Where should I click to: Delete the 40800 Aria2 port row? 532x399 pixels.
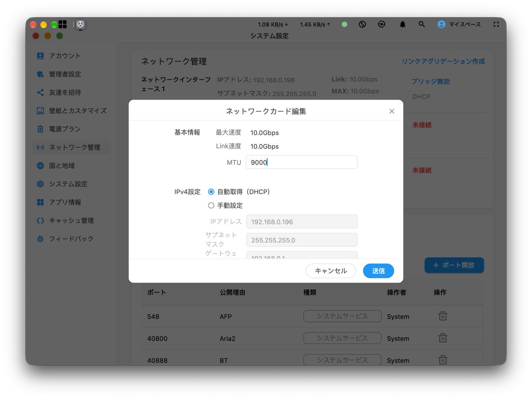pyautogui.click(x=443, y=338)
